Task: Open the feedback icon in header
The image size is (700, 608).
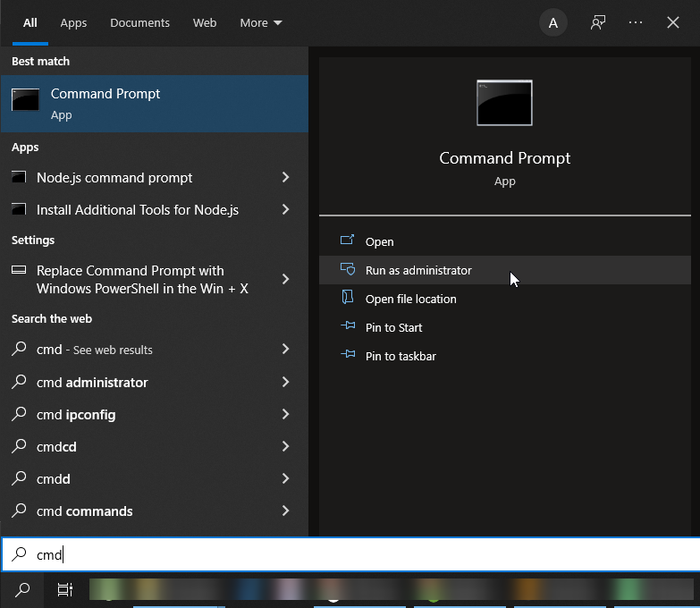Action: [x=598, y=22]
